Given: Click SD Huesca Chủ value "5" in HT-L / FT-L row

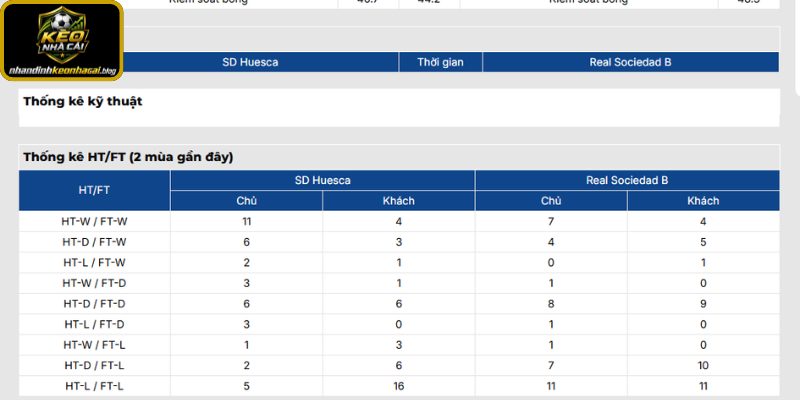Looking at the screenshot, I should click(x=246, y=386).
